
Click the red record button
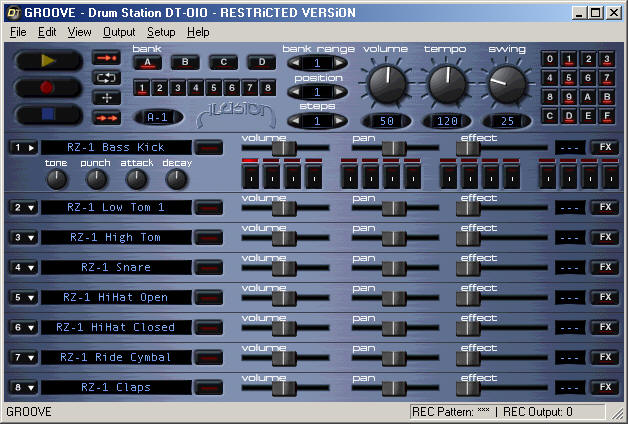[48, 87]
